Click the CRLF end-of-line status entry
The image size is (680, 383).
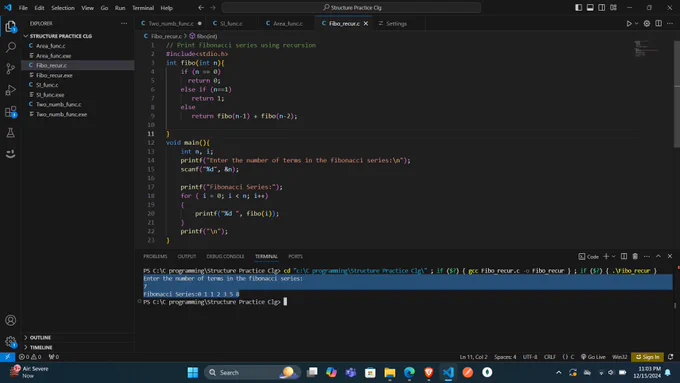(550, 357)
